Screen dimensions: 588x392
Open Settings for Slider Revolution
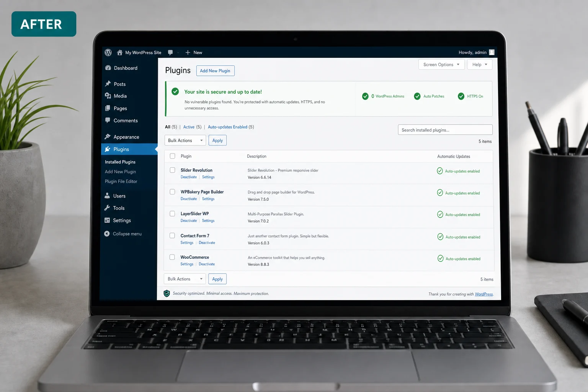tap(208, 177)
